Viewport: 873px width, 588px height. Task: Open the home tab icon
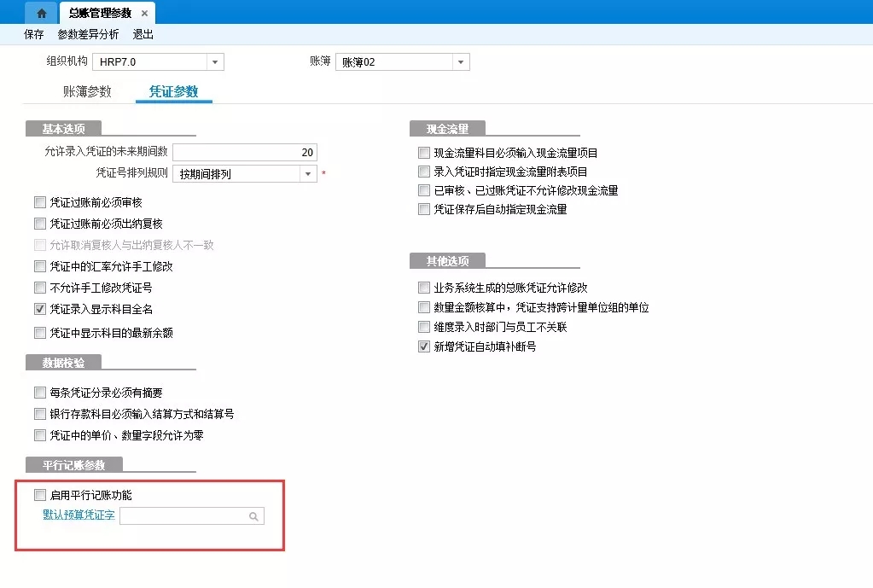(x=41, y=13)
